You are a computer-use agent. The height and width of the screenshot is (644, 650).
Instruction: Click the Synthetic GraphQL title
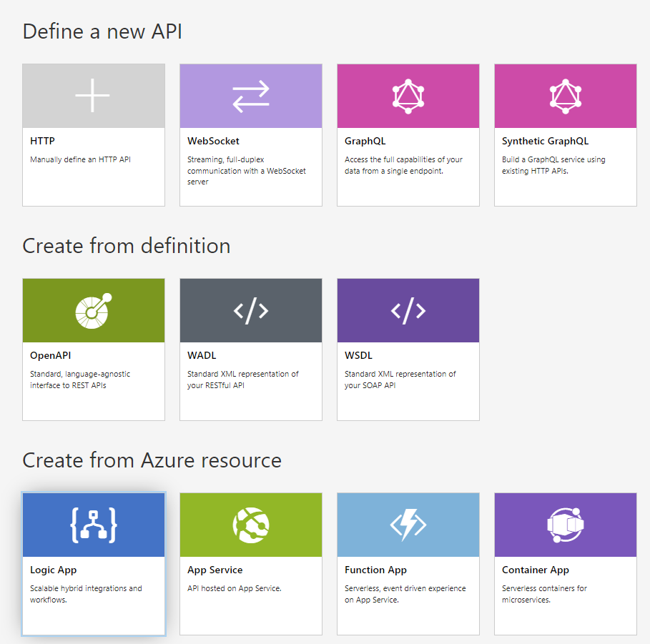pyautogui.click(x=545, y=141)
